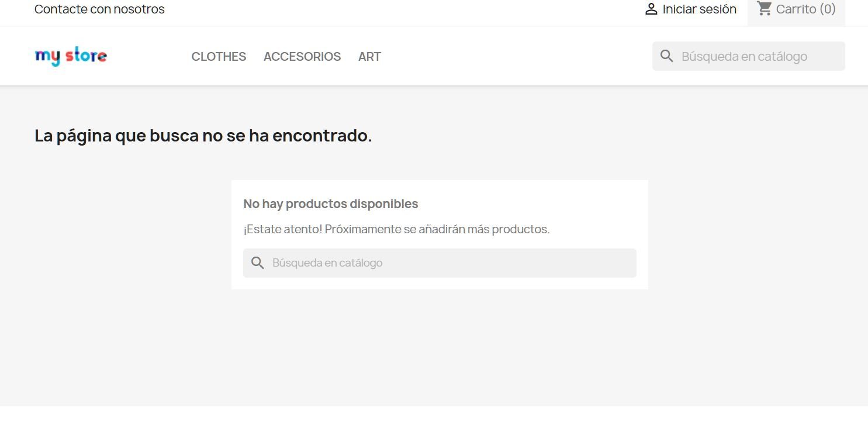Click the Carrito (0) text

(805, 9)
